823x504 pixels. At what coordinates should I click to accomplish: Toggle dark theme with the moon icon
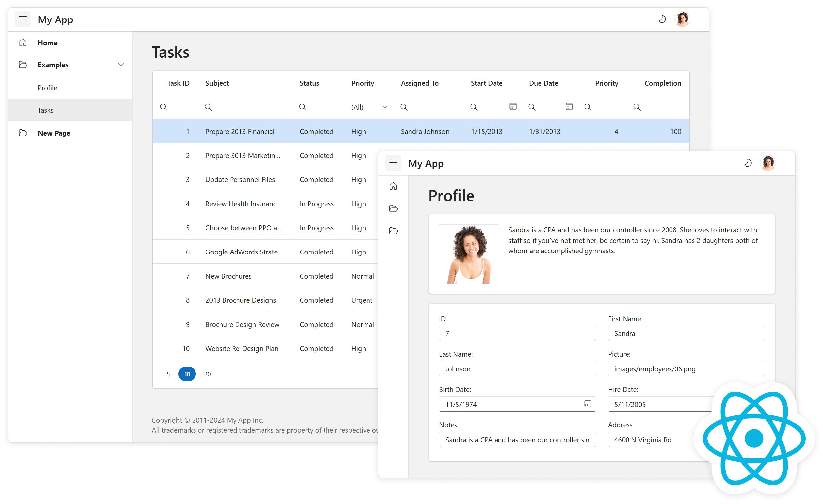coord(662,19)
